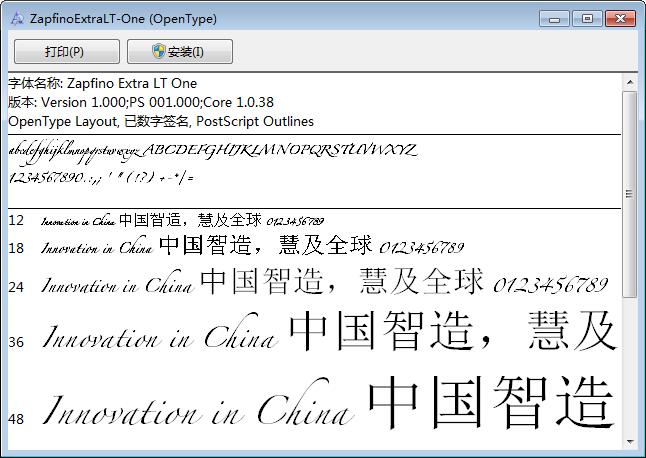This screenshot has width=646, height=458.
Task: Click the vertical scrollbar thumb
Action: pos(630,194)
